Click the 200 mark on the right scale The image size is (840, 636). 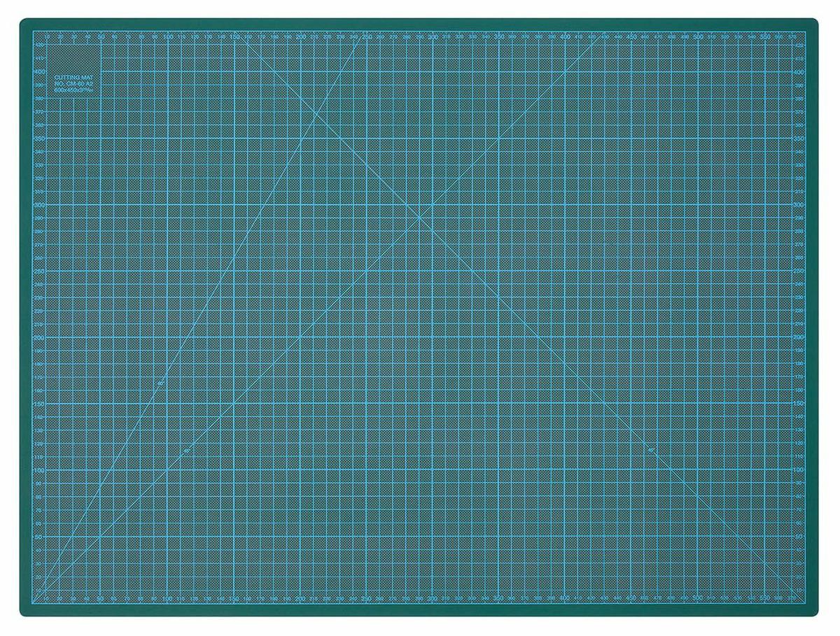tap(799, 337)
